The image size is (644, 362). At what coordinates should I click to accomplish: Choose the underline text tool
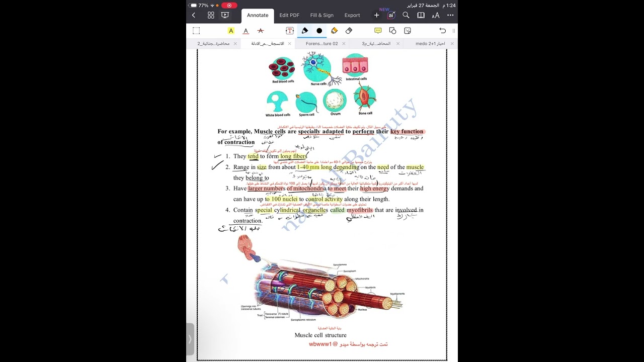246,31
